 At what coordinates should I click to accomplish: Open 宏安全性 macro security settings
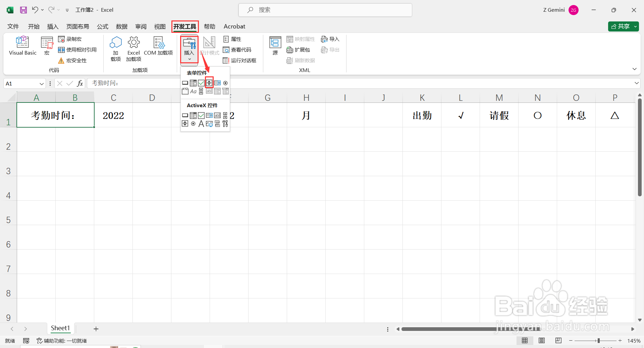pyautogui.click(x=72, y=61)
